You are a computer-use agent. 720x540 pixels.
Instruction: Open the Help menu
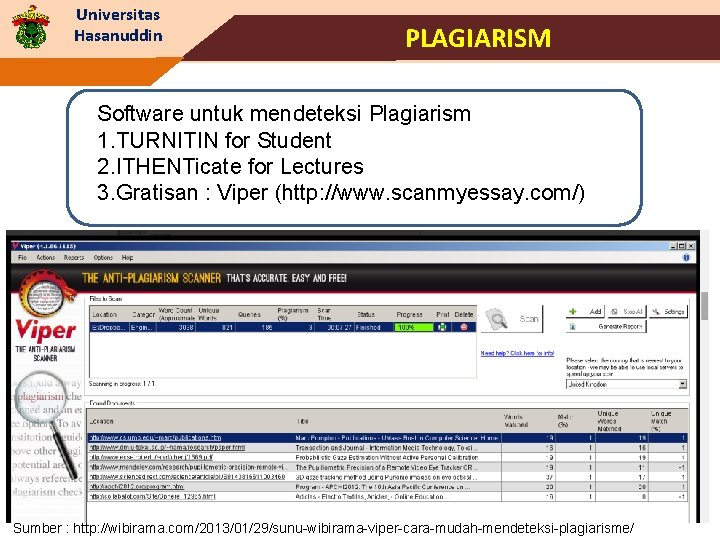127,258
